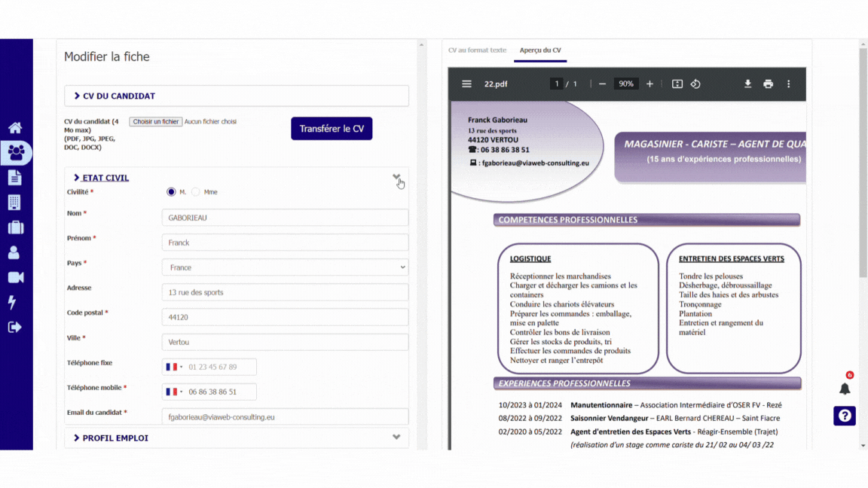Click the Téléphone mobile number field

[220, 392]
